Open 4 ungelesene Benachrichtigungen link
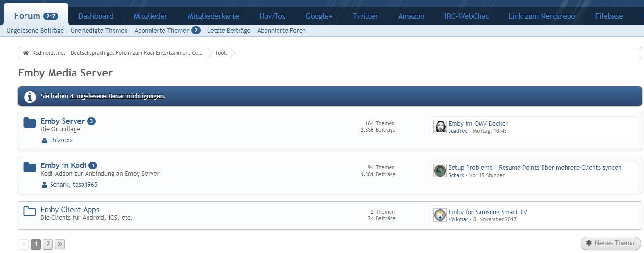The height and width of the screenshot is (253, 644). pyautogui.click(x=117, y=96)
